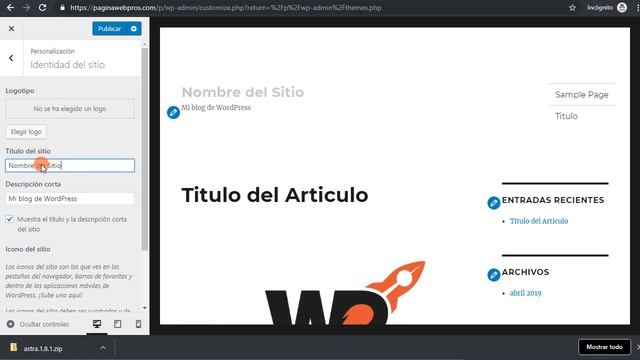
Task: Edit Archivos widget pencil icon
Action: coord(493,274)
